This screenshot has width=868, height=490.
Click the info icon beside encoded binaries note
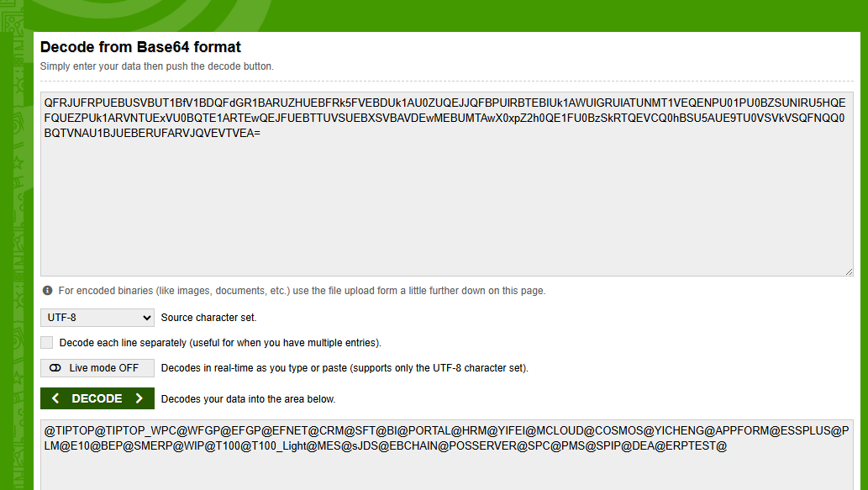click(x=47, y=291)
